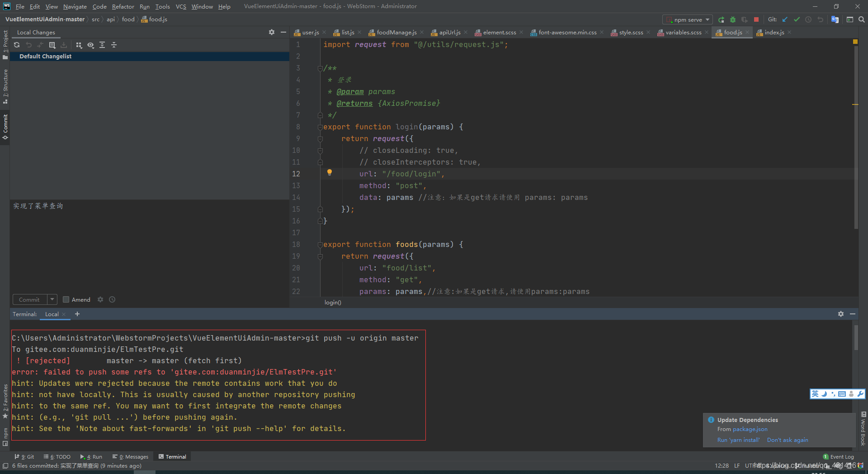The height and width of the screenshot is (474, 868).
Task: Open commit options gear next to Amend
Action: [x=100, y=299]
